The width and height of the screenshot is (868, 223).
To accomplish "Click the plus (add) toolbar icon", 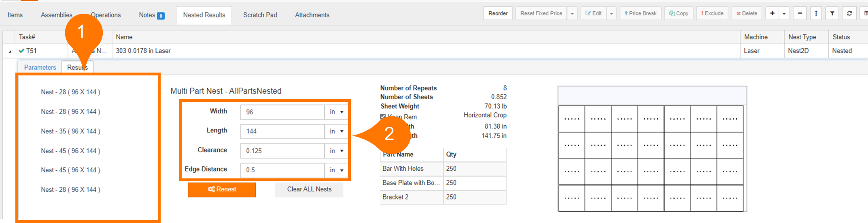I will [772, 13].
